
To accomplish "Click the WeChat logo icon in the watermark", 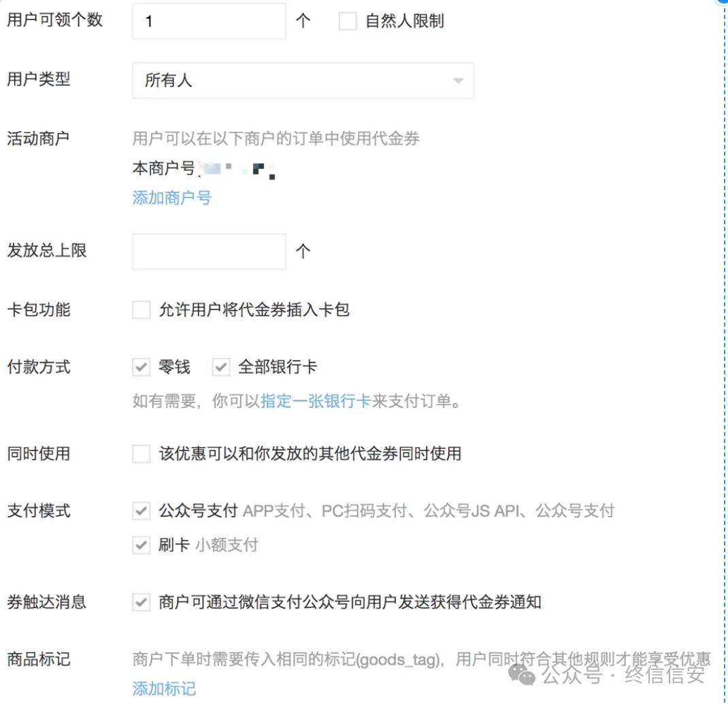I will 520,677.
